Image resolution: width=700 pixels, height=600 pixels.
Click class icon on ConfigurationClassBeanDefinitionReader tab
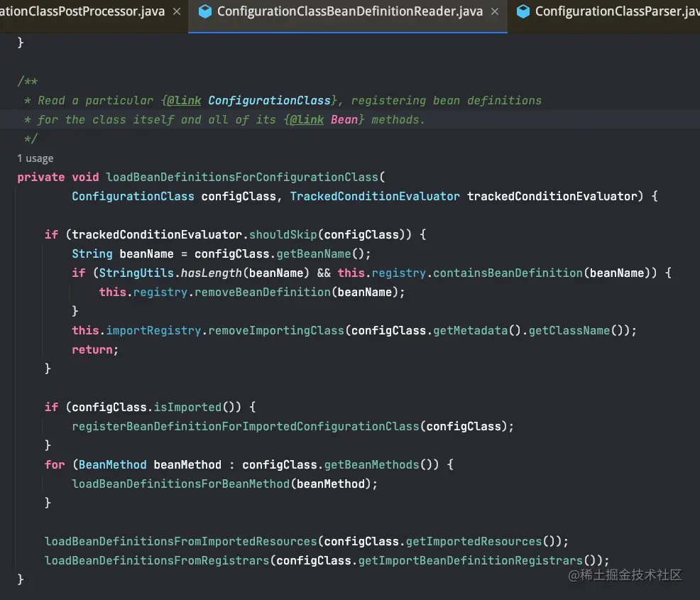tap(205, 11)
